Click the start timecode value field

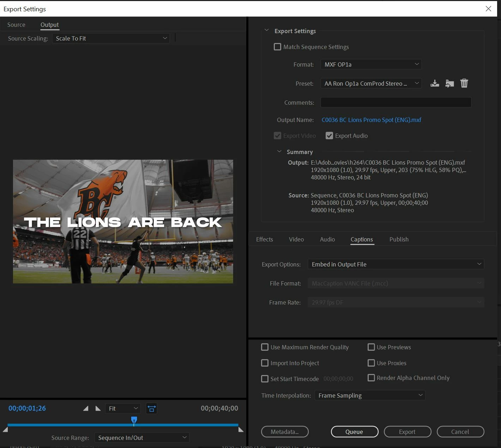[338, 379]
